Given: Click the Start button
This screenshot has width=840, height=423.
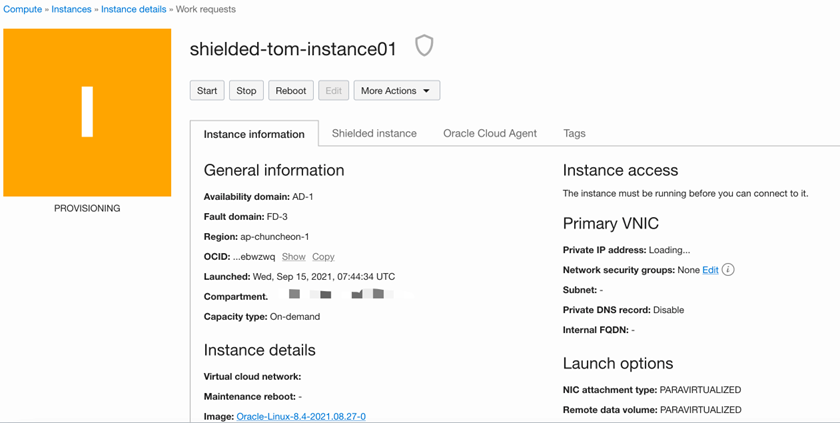Looking at the screenshot, I should pyautogui.click(x=207, y=91).
